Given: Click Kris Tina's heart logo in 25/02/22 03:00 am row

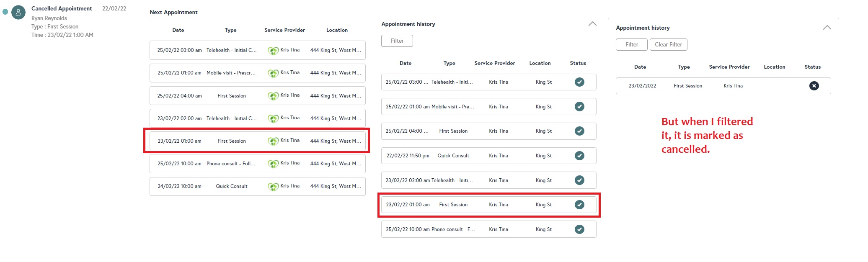Looking at the screenshot, I should pos(273,51).
